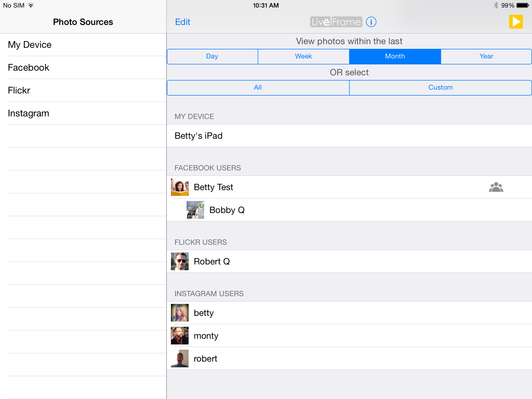The image size is (532, 399).
Task: Click the MY DEVICE section header
Action: [194, 116]
